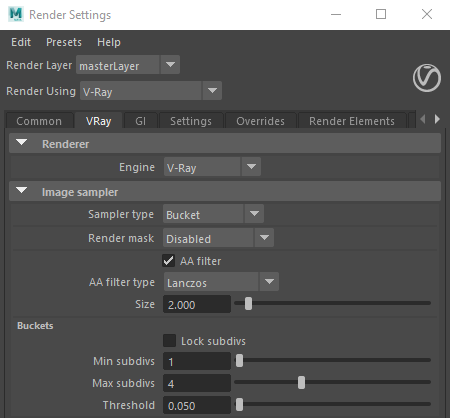
Task: Click the Threshold value input field
Action: pos(197,405)
